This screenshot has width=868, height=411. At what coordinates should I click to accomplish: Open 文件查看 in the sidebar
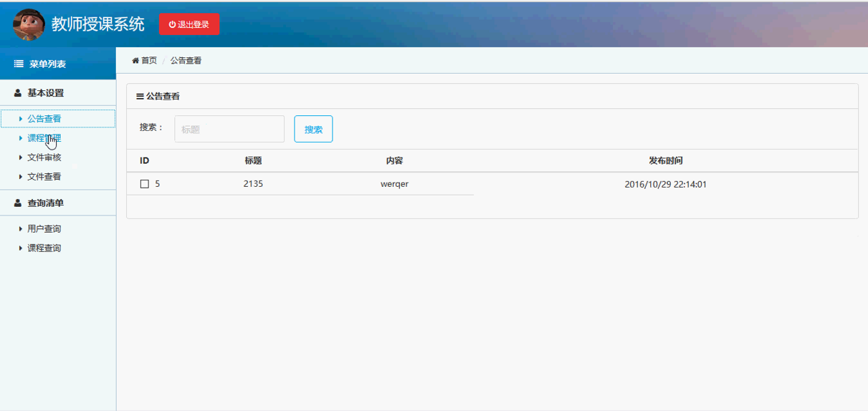(x=44, y=177)
